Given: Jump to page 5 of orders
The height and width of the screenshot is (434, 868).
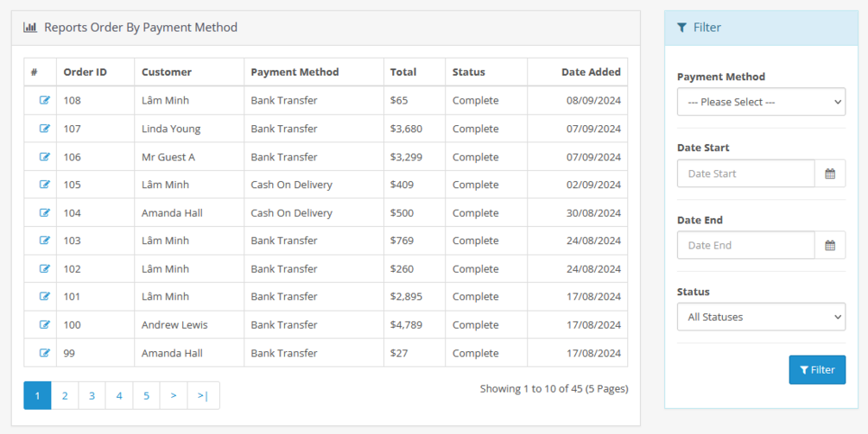Looking at the screenshot, I should pyautogui.click(x=146, y=395).
